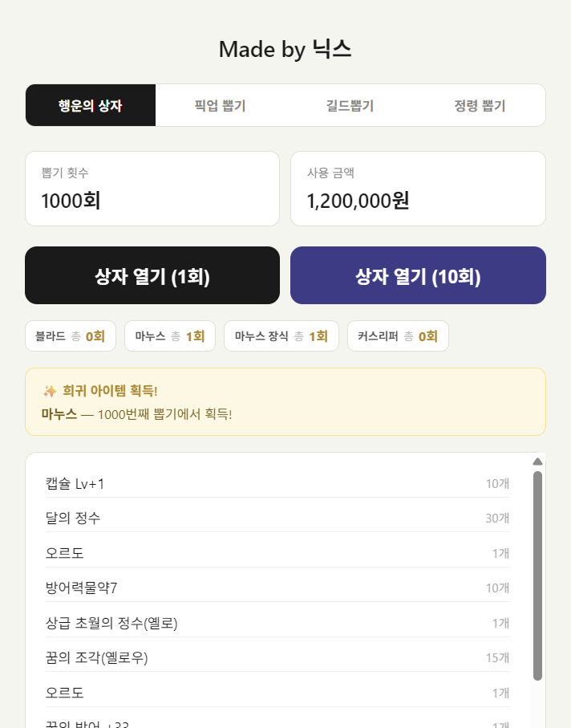571x728 pixels.
Task: Click the 상급 초월의 정수(옐로) entry
Action: pos(277,623)
